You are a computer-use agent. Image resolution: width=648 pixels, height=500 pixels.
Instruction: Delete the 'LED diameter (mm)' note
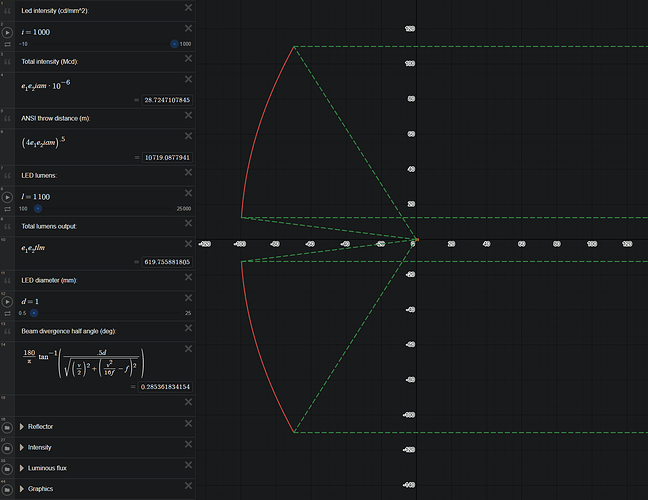[x=188, y=277]
